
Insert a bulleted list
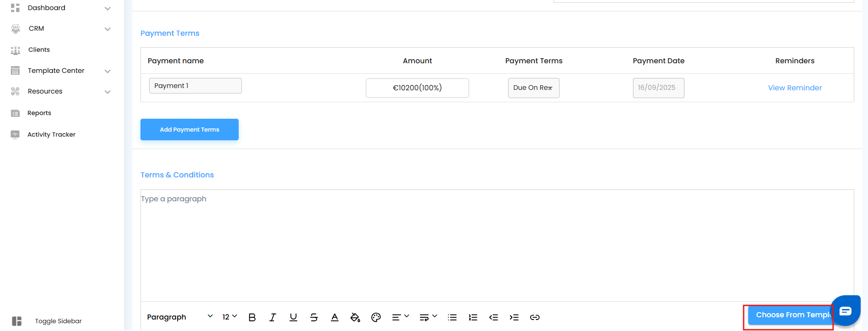(452, 317)
